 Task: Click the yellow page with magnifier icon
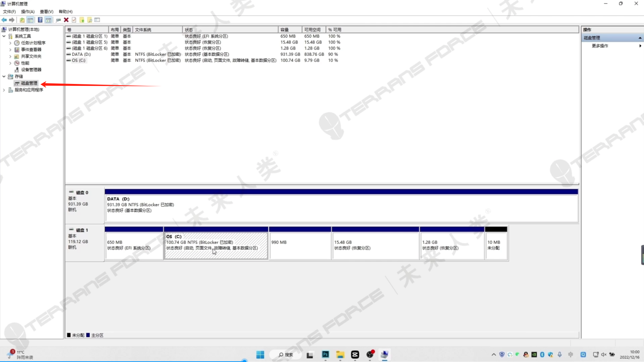(x=89, y=20)
